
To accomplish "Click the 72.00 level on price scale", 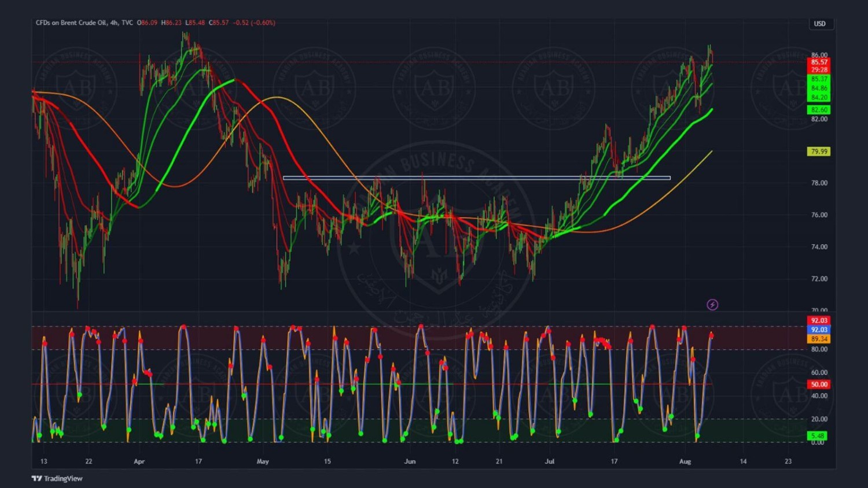I will [819, 279].
